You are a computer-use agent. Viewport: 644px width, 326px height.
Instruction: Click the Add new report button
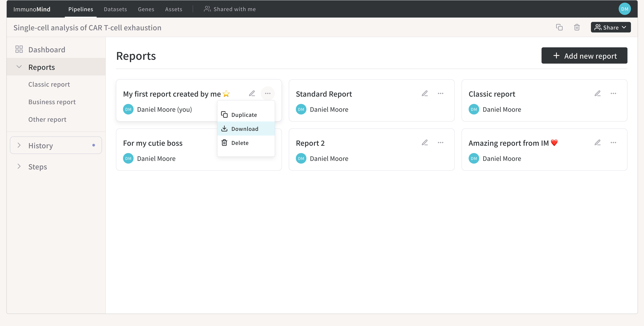584,56
